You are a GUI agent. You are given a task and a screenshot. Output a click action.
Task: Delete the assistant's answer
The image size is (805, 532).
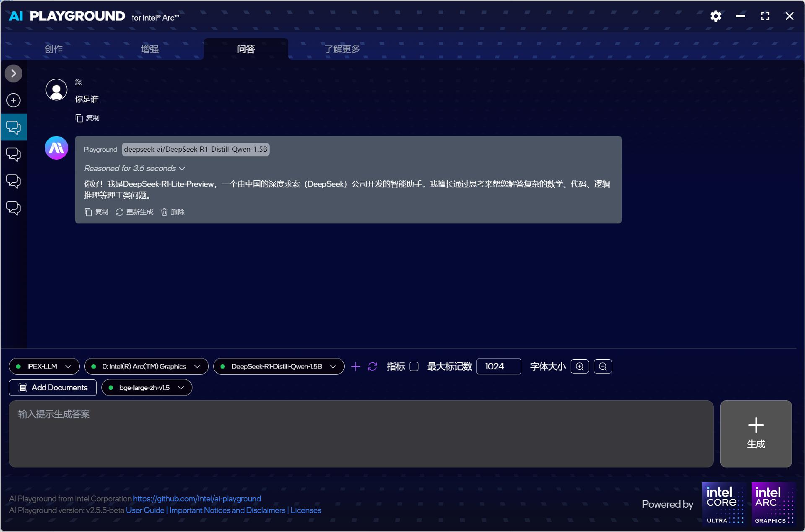click(x=173, y=212)
